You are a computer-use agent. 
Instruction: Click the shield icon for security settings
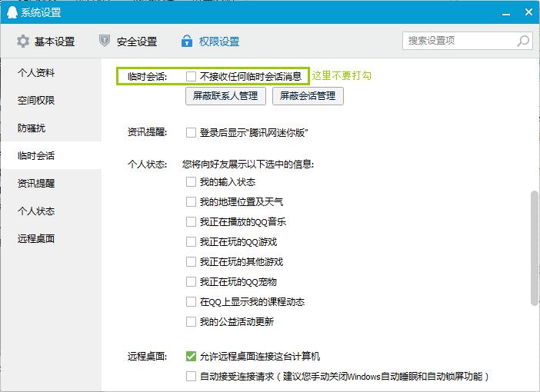(x=105, y=42)
